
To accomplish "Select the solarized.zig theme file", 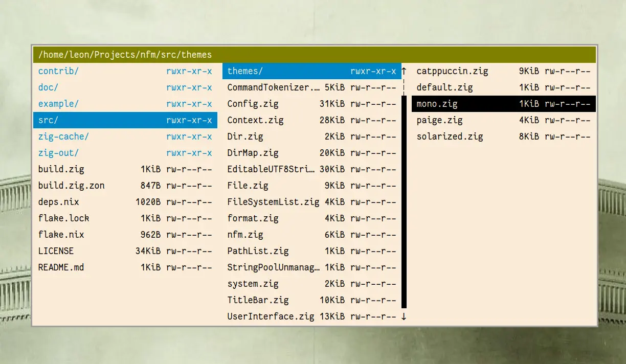I will [x=450, y=136].
